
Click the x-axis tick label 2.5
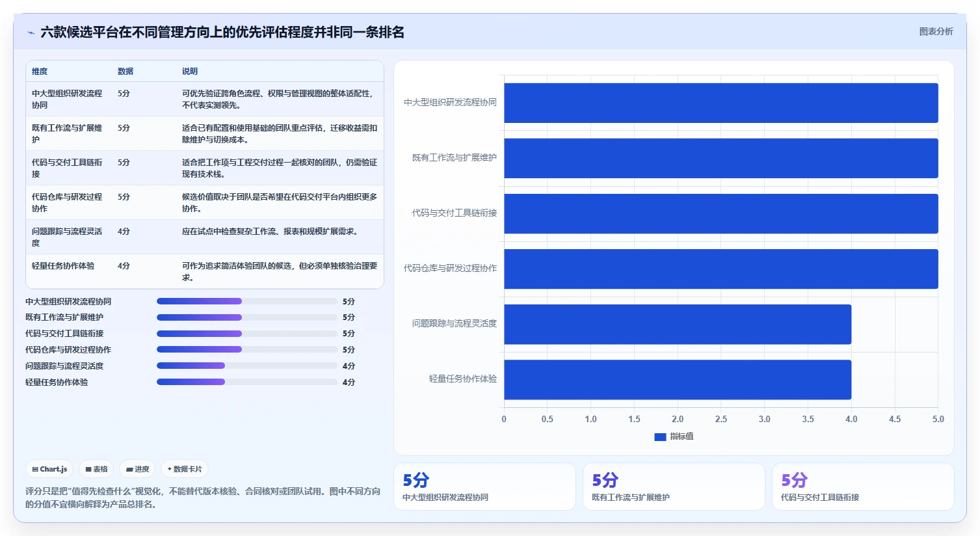pos(721,419)
